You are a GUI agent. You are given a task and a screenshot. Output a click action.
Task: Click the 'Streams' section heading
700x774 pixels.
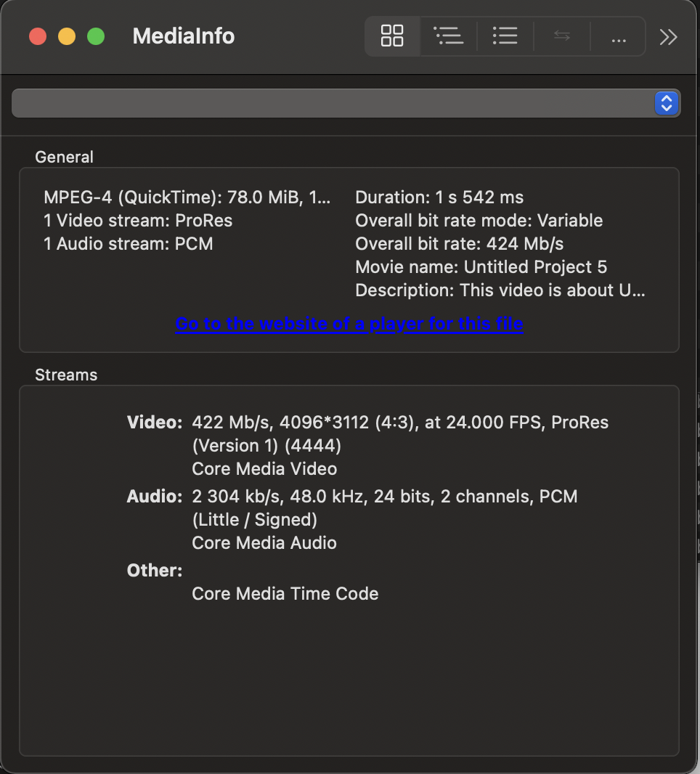(66, 375)
